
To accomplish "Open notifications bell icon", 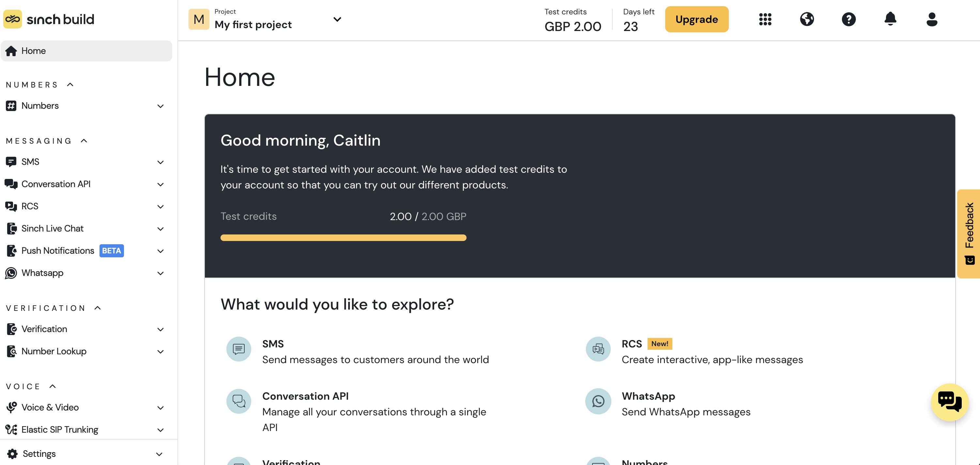I will coord(890,19).
